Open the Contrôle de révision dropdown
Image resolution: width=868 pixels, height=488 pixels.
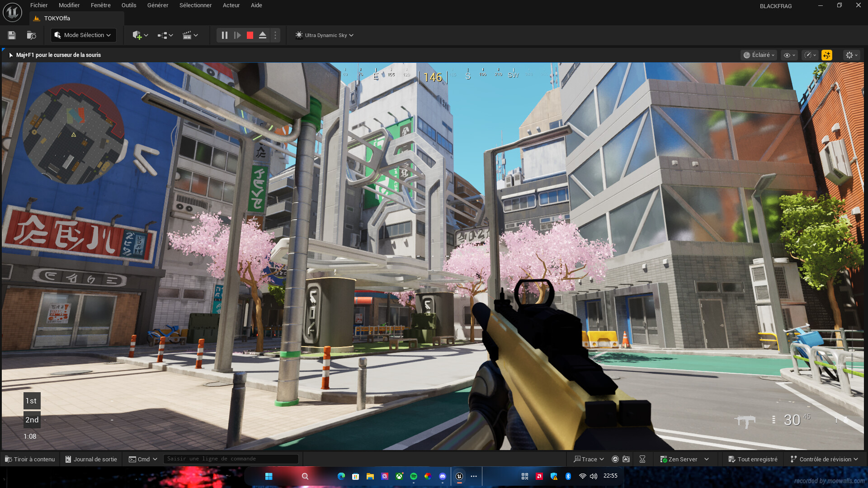pyautogui.click(x=824, y=459)
